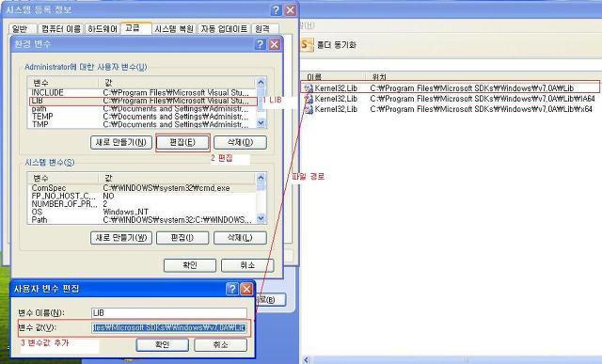Click 편집(I) to edit system variable

coord(182,238)
